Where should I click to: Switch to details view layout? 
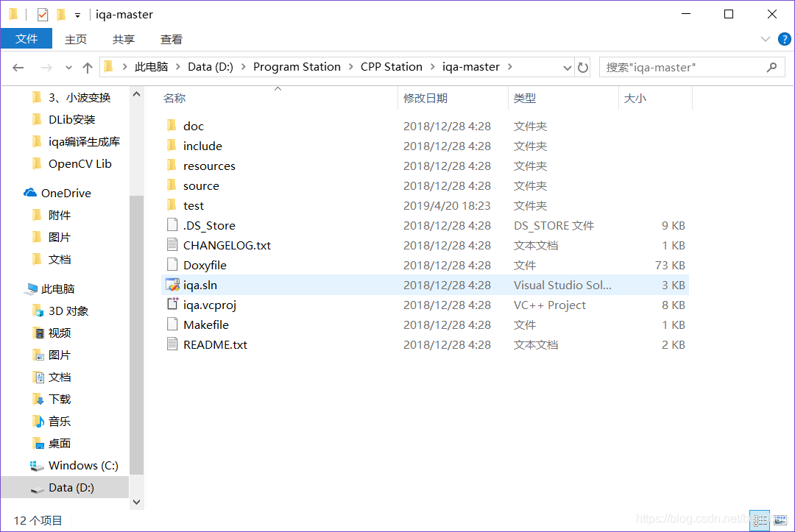click(760, 520)
